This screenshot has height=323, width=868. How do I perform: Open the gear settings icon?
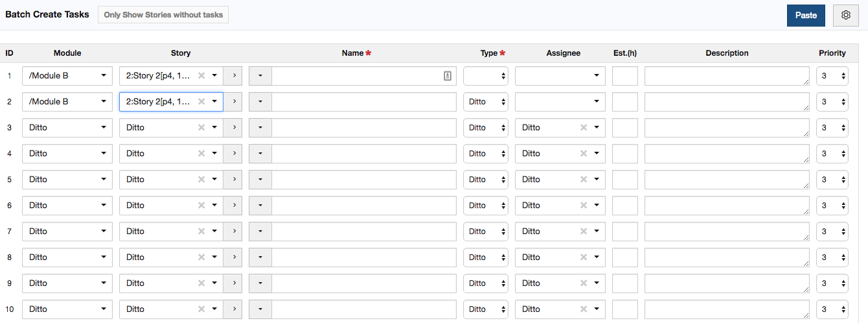[845, 15]
